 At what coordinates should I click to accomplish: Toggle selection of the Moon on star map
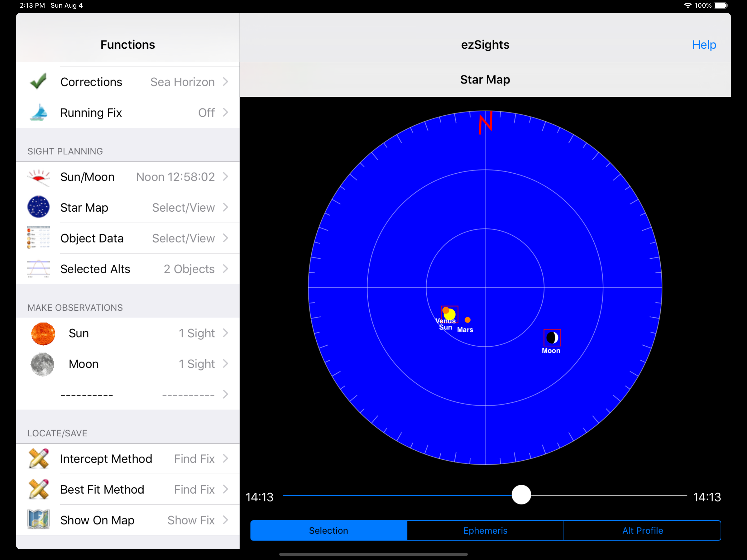(552, 337)
